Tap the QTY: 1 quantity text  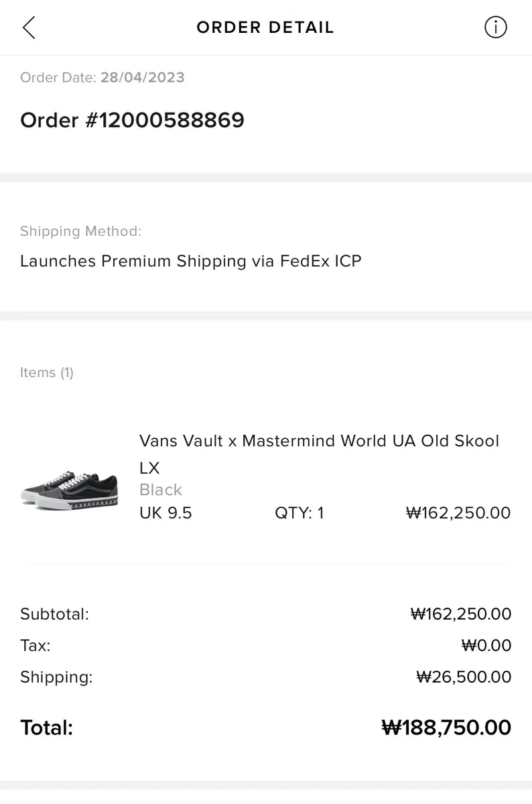click(299, 513)
